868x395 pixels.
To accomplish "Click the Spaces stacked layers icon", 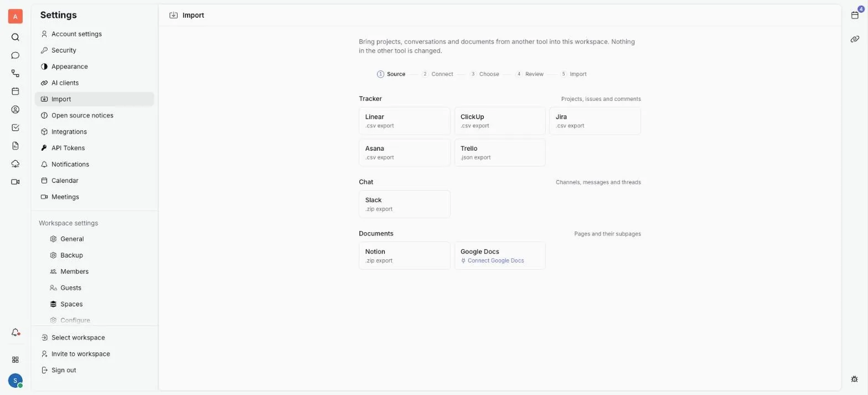I will point(53,304).
